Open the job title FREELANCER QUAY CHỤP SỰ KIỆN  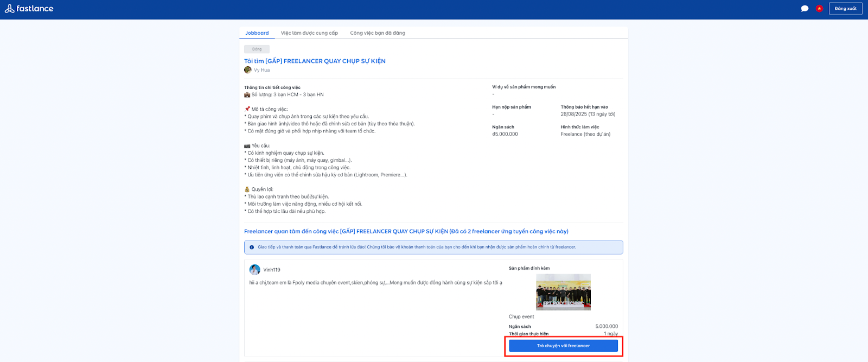pyautogui.click(x=315, y=61)
